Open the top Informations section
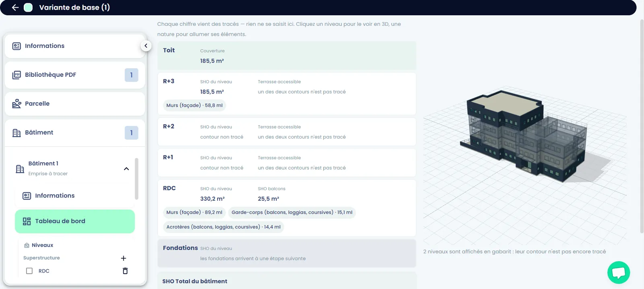 click(x=75, y=46)
